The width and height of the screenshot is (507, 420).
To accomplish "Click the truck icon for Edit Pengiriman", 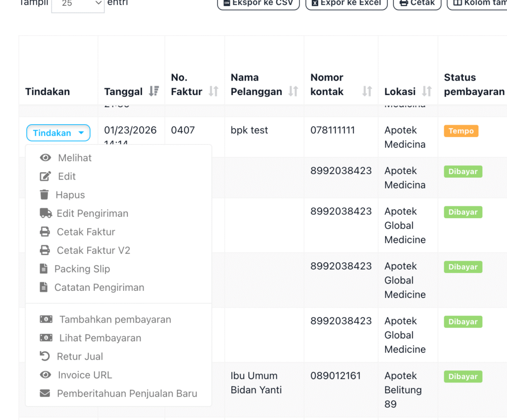I will pyautogui.click(x=46, y=213).
